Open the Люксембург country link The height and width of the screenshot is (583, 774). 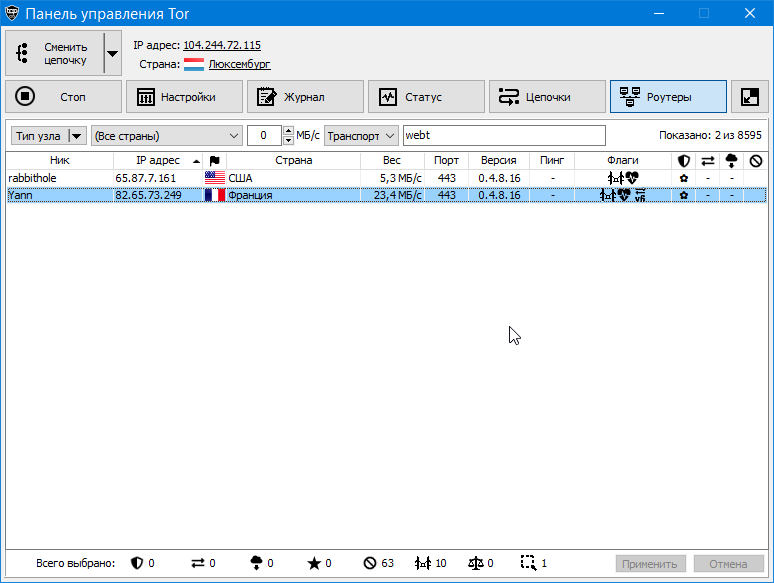coord(239,64)
